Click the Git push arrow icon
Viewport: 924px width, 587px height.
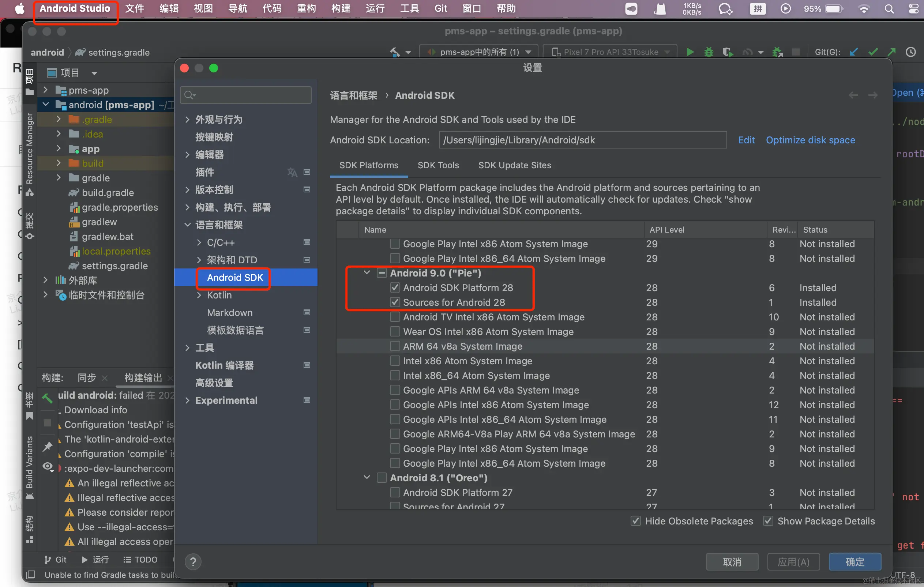coord(891,52)
